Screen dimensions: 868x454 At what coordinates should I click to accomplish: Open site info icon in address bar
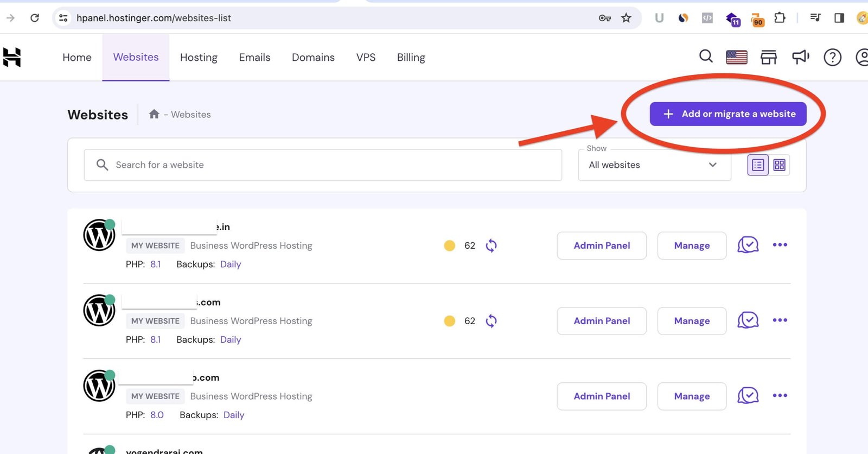tap(63, 18)
